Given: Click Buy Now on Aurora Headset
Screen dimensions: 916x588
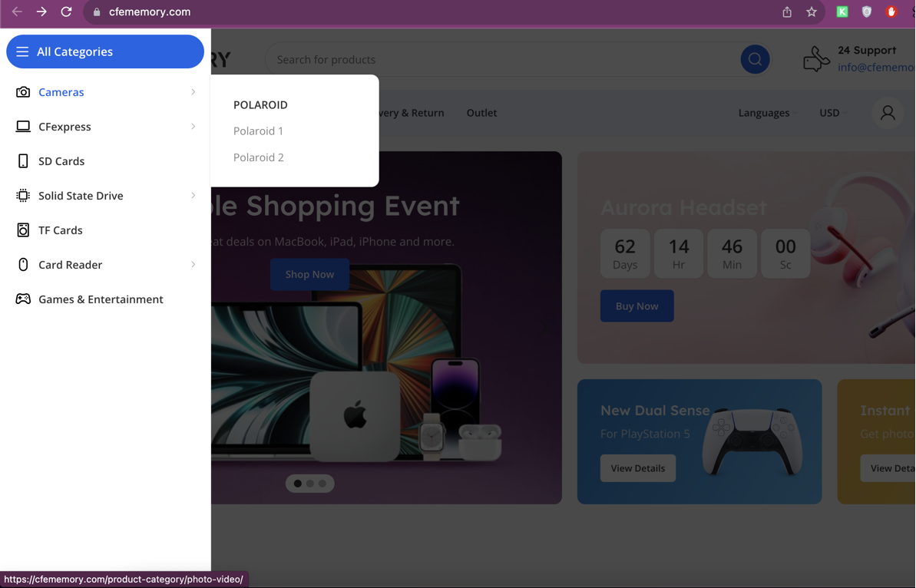Looking at the screenshot, I should coord(637,306).
